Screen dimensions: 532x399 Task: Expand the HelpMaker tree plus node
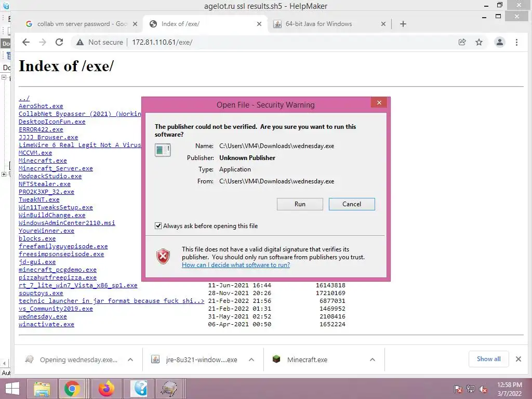click(x=4, y=174)
